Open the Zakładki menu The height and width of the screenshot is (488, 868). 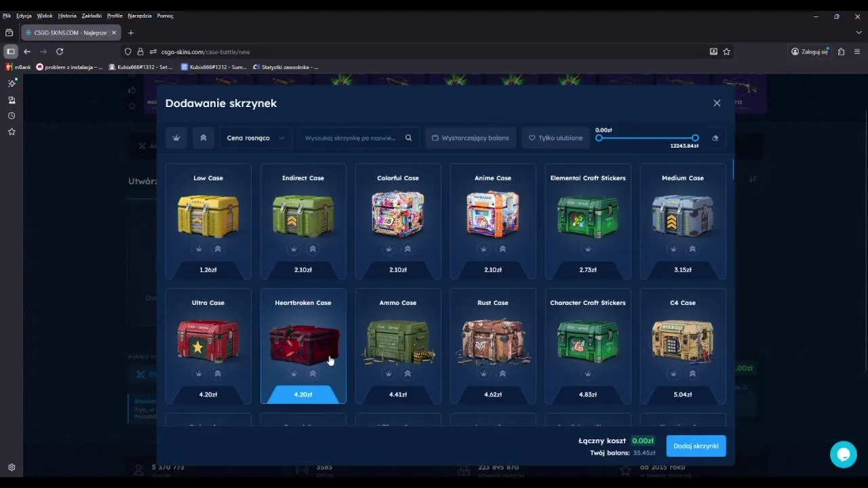point(92,16)
